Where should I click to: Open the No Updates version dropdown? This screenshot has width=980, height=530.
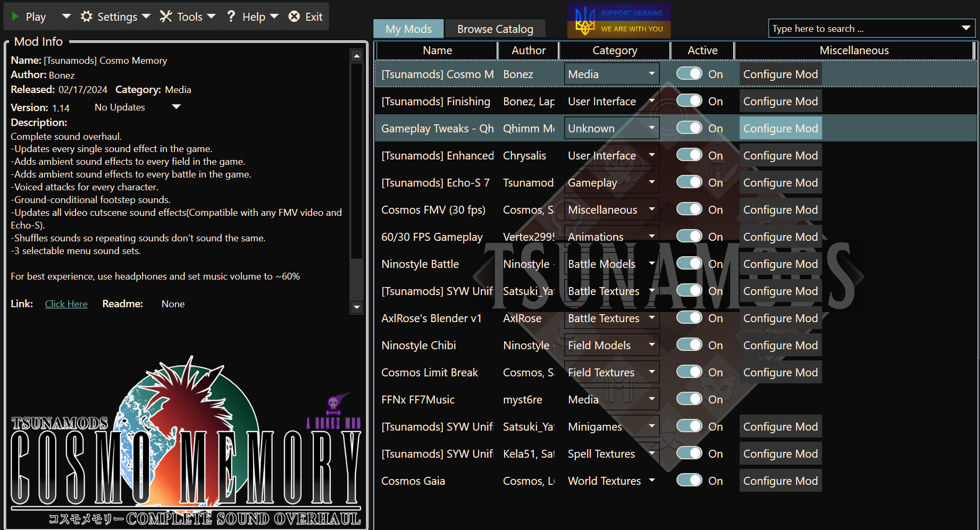[138, 107]
